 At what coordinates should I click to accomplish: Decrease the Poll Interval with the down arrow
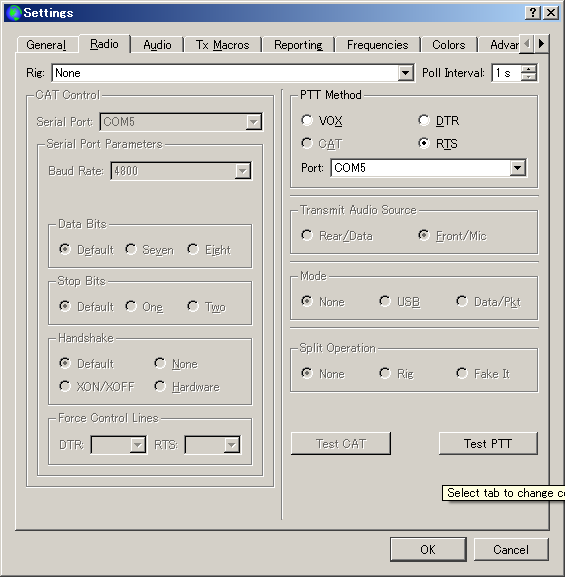[529, 77]
